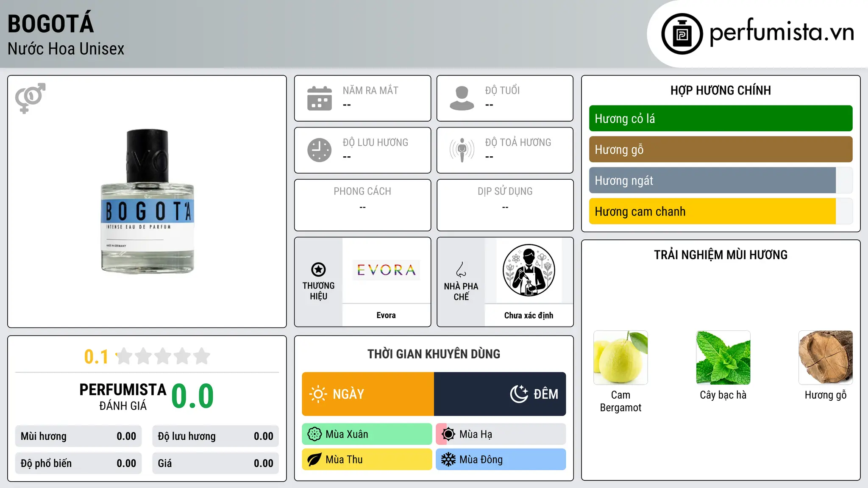Open the Bogotá perfume bottle image
This screenshot has height=488, width=868.
pos(147,201)
